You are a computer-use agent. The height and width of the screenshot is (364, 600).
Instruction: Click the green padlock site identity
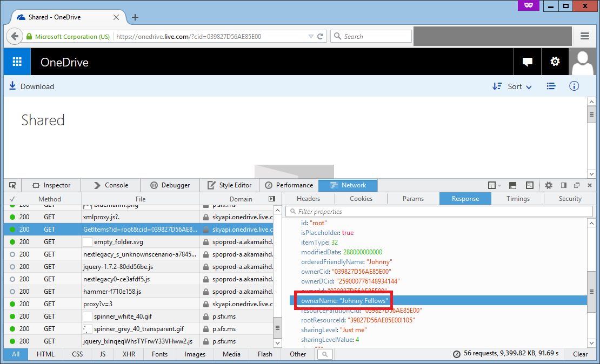point(29,36)
